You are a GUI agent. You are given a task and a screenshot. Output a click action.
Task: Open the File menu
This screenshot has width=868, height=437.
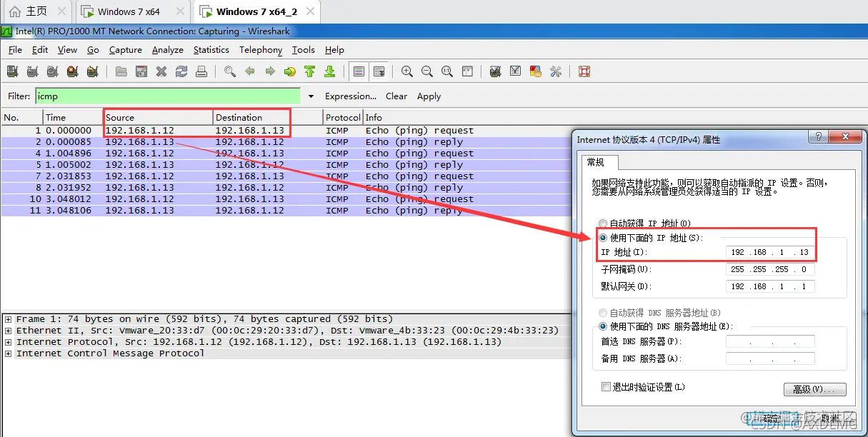tap(15, 50)
